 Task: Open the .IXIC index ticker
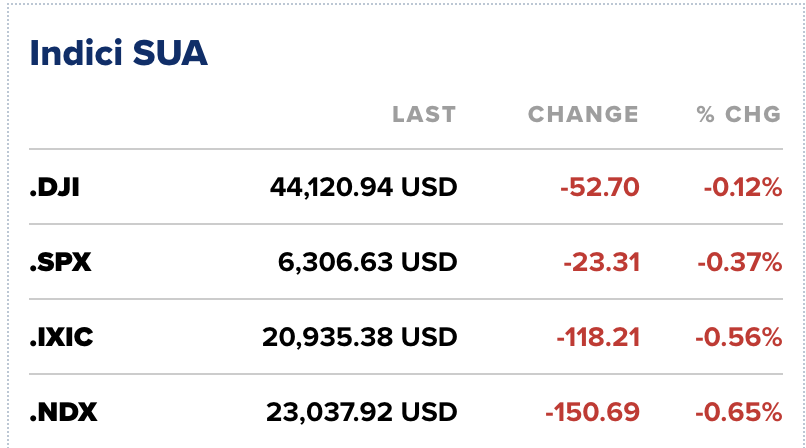[61, 337]
